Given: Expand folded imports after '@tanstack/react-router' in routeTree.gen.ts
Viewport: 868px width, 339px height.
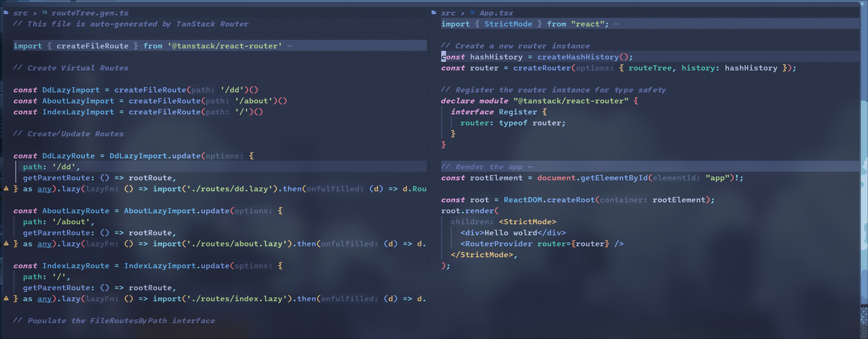Looking at the screenshot, I should (x=290, y=46).
